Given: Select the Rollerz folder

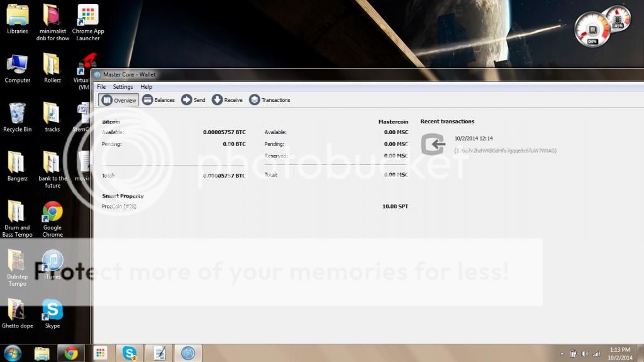Looking at the screenshot, I should pyautogui.click(x=52, y=69).
